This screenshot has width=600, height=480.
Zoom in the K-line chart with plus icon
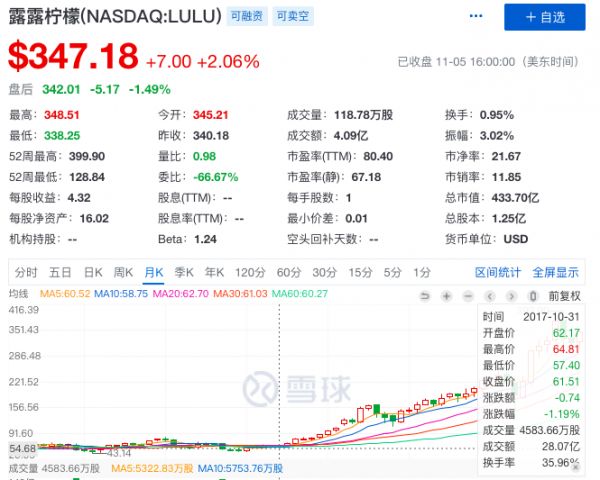447,295
